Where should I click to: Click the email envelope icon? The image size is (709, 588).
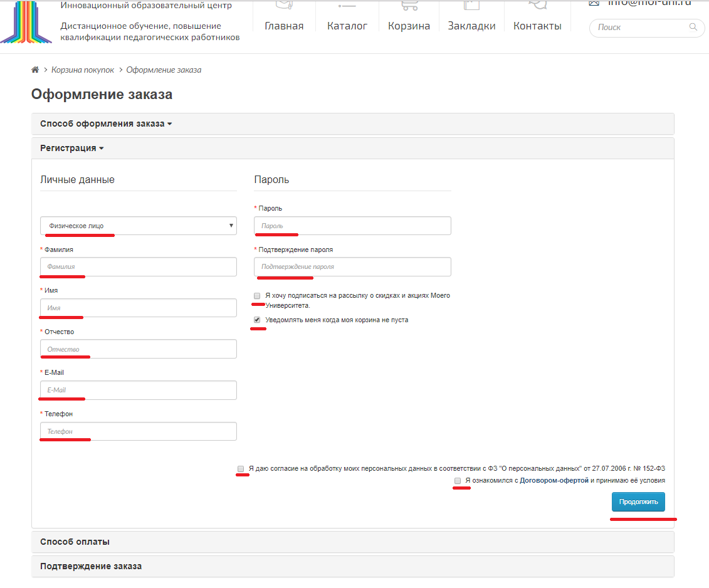tap(594, 3)
